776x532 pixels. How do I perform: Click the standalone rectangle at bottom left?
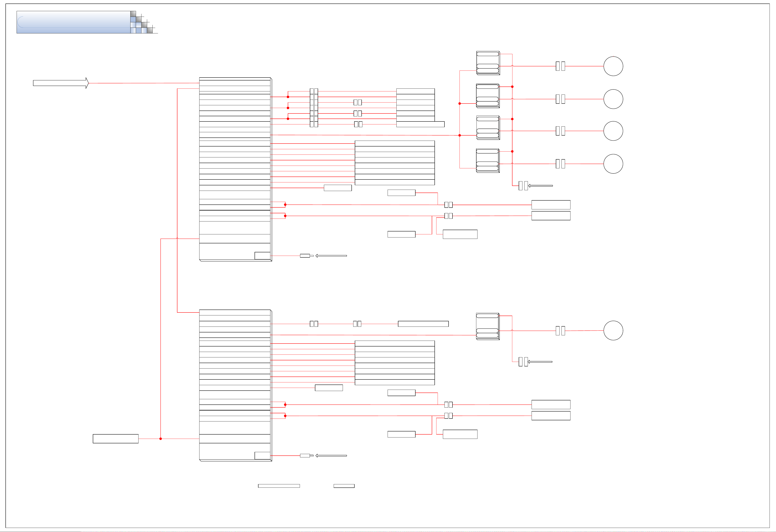115,439
